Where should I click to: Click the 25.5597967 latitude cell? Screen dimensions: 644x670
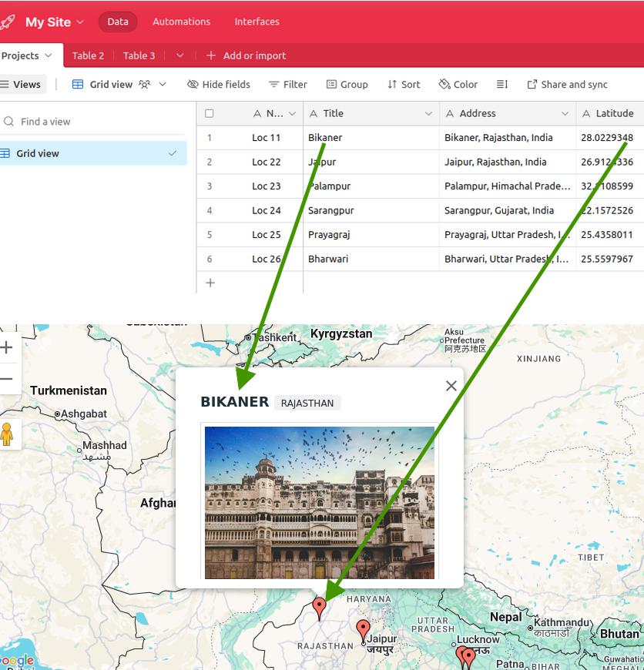[x=610, y=259]
